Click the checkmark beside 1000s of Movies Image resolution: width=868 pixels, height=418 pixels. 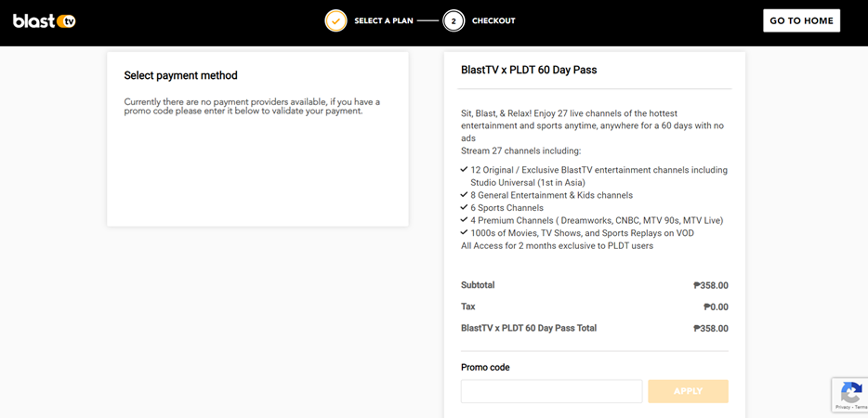[x=464, y=232]
